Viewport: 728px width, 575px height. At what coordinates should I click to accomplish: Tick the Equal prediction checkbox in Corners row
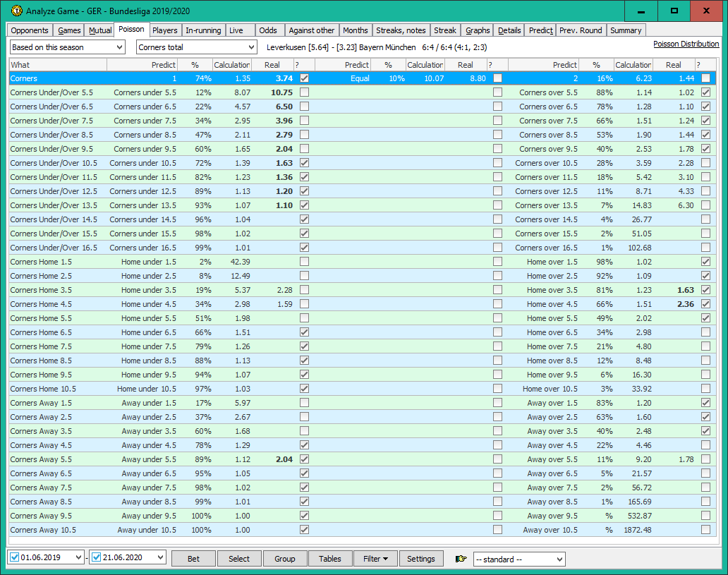click(x=498, y=78)
